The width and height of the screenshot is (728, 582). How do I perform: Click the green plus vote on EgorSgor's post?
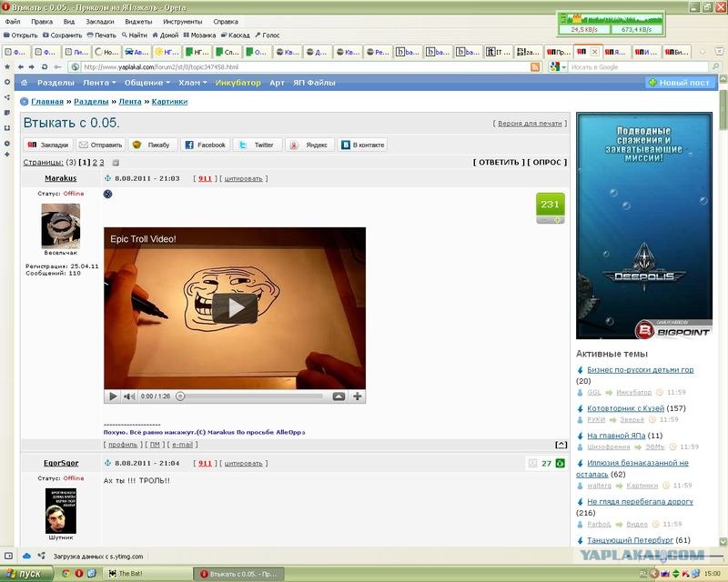561,463
